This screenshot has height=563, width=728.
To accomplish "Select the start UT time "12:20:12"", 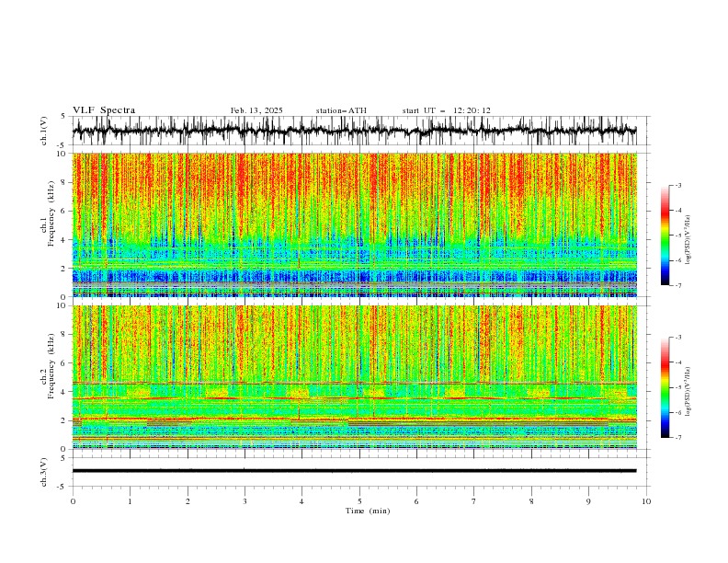I will point(472,110).
